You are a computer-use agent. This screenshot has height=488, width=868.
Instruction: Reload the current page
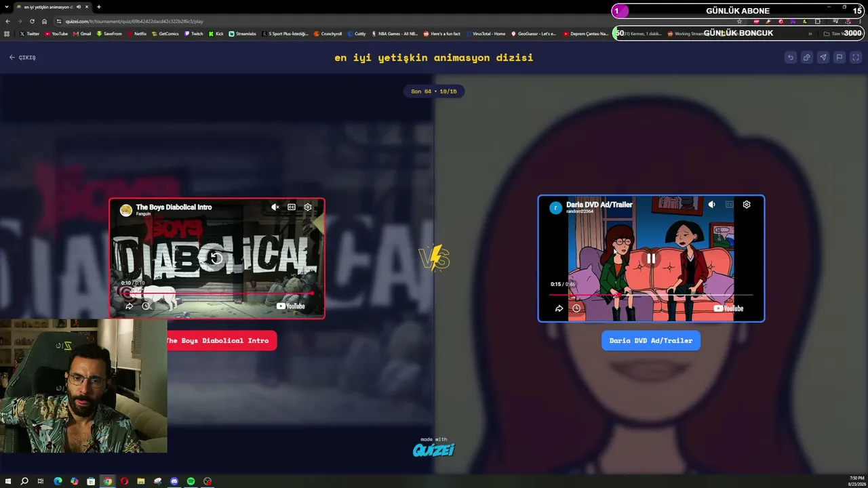point(32,21)
